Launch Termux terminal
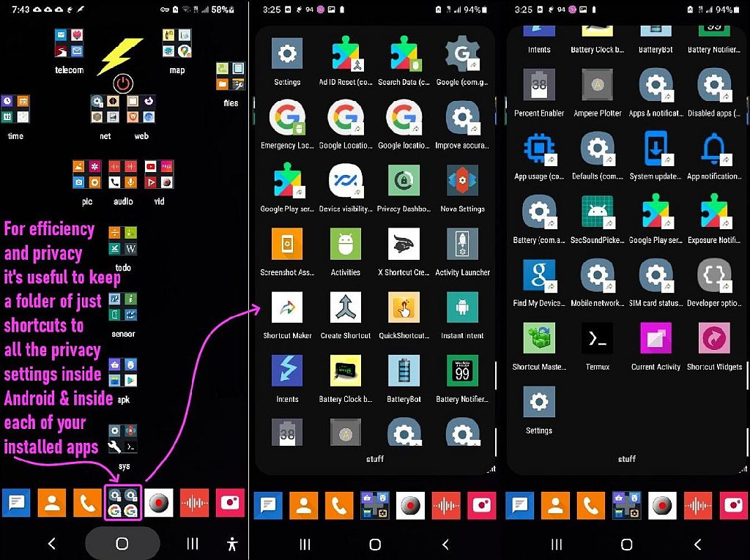Screen dimensions: 750x560 click(598, 338)
